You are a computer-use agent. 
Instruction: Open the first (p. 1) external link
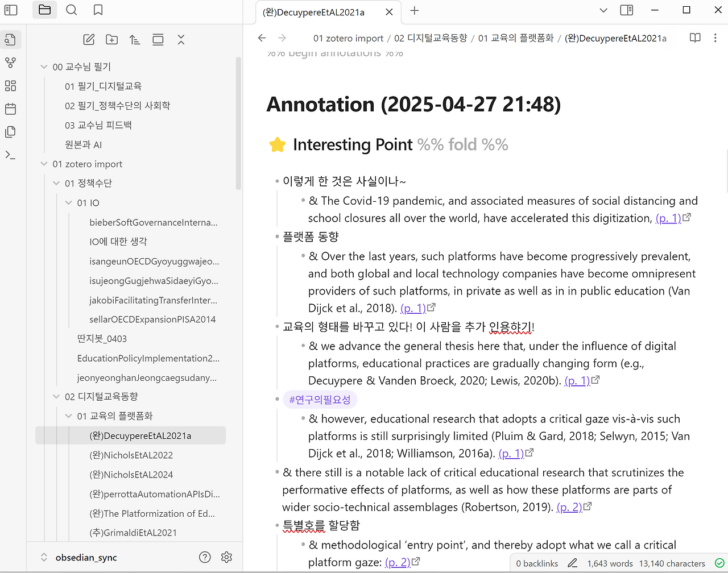[669, 217]
